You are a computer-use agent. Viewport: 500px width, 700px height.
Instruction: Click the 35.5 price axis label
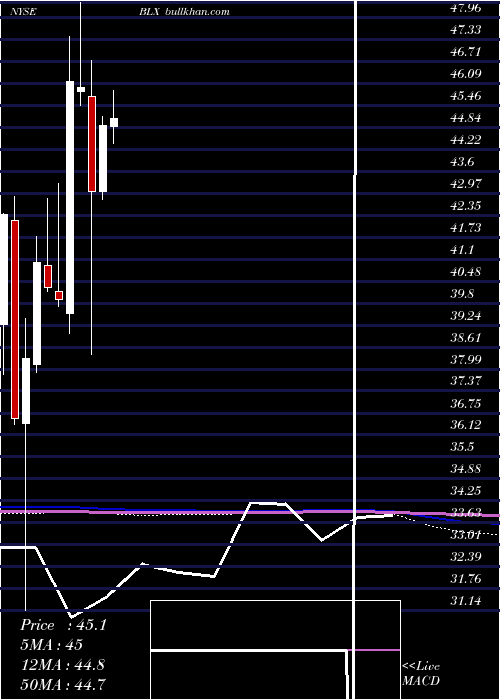[462, 447]
